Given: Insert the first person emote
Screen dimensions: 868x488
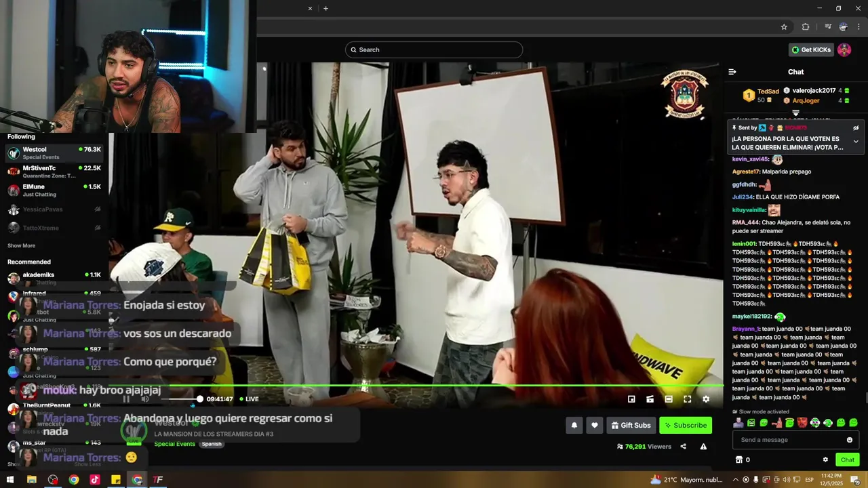Looking at the screenshot, I should click(x=738, y=423).
